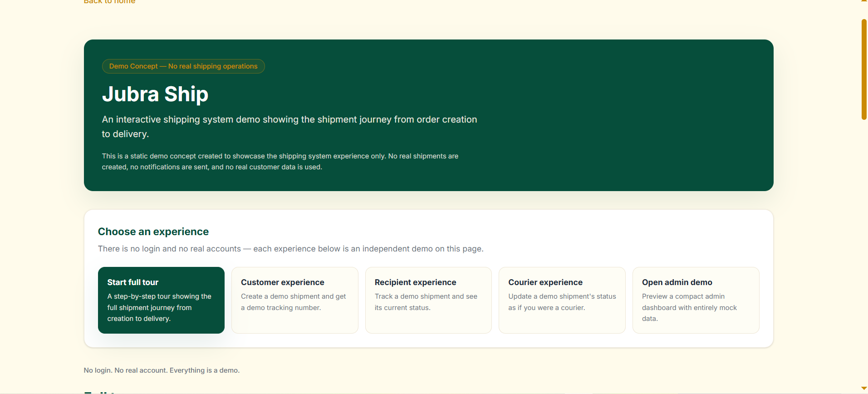Select the Jubra Ship heading
This screenshot has height=394, width=868.
click(x=155, y=94)
